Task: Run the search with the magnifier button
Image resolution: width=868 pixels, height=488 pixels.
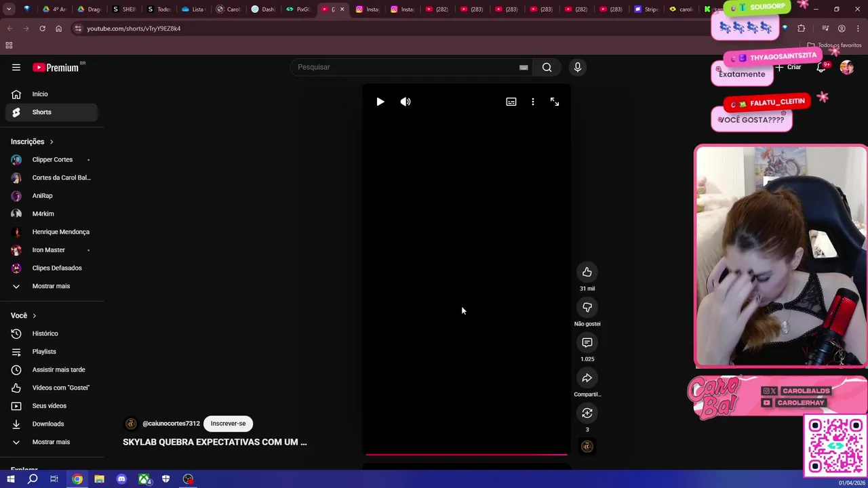Action: [547, 67]
